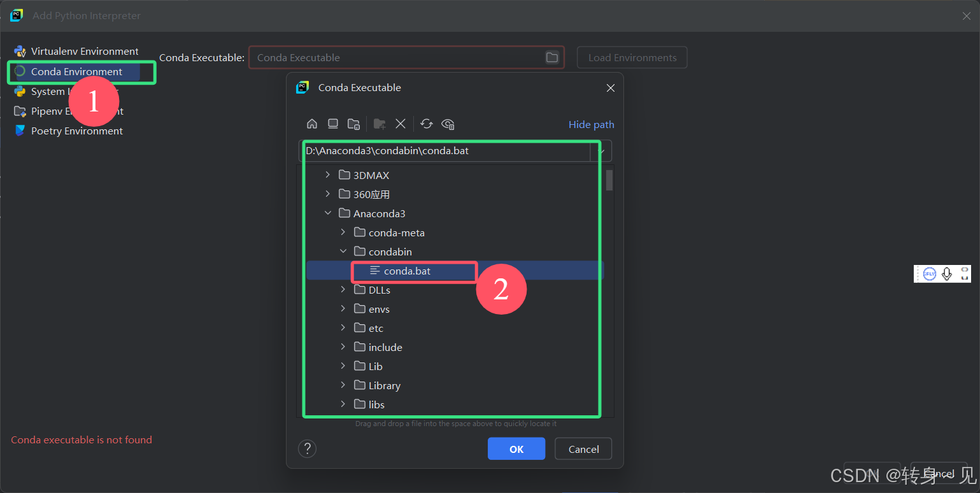Expand the 360应用 folder
Image resolution: width=980 pixels, height=493 pixels.
click(x=328, y=194)
